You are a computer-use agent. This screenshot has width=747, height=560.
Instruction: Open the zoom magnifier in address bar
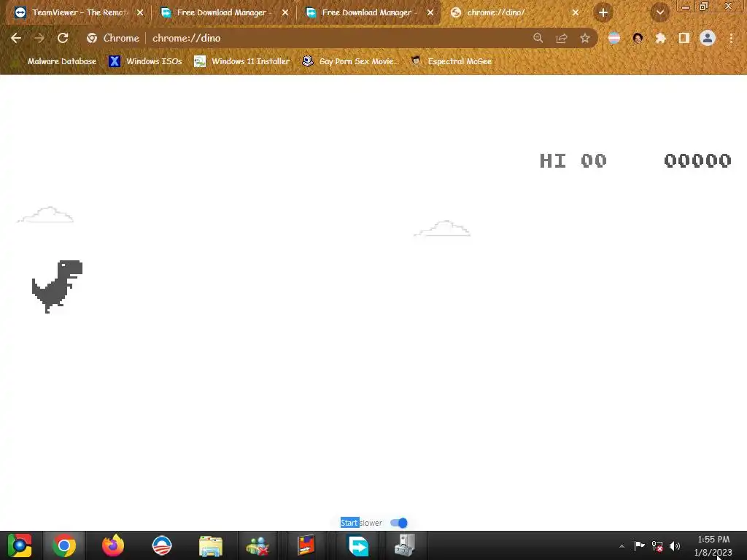(x=538, y=38)
